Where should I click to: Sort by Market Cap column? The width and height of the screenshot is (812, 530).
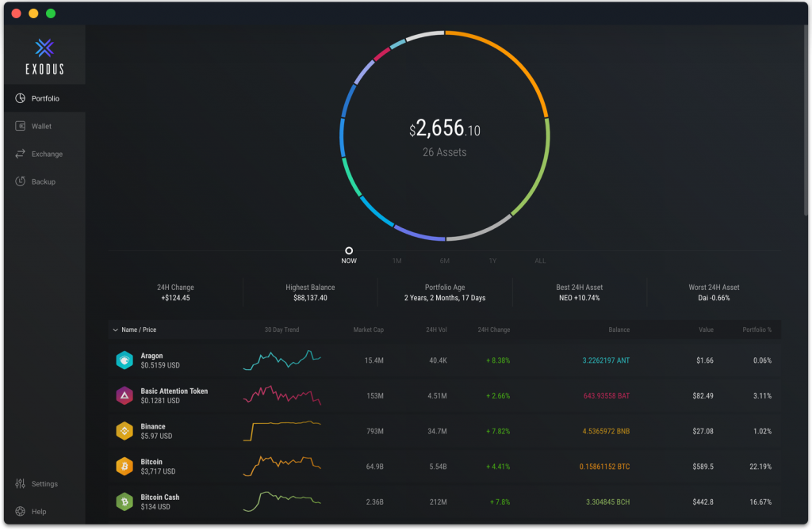point(368,330)
